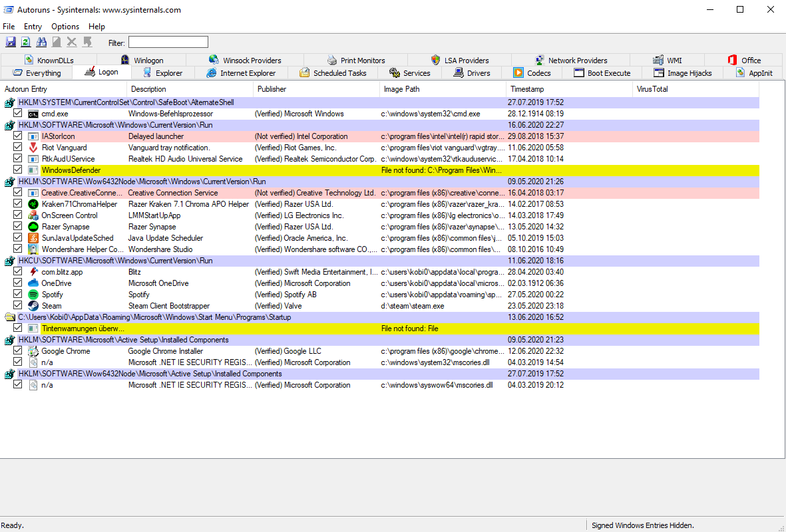Click the Refresh toolbar icon
This screenshot has width=786, height=532.
pos(26,42)
